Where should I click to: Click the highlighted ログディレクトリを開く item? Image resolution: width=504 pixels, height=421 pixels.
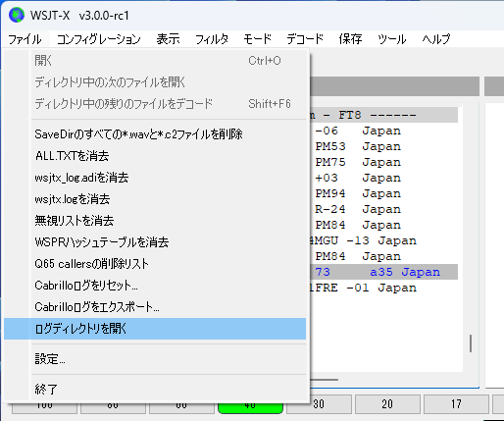click(155, 329)
